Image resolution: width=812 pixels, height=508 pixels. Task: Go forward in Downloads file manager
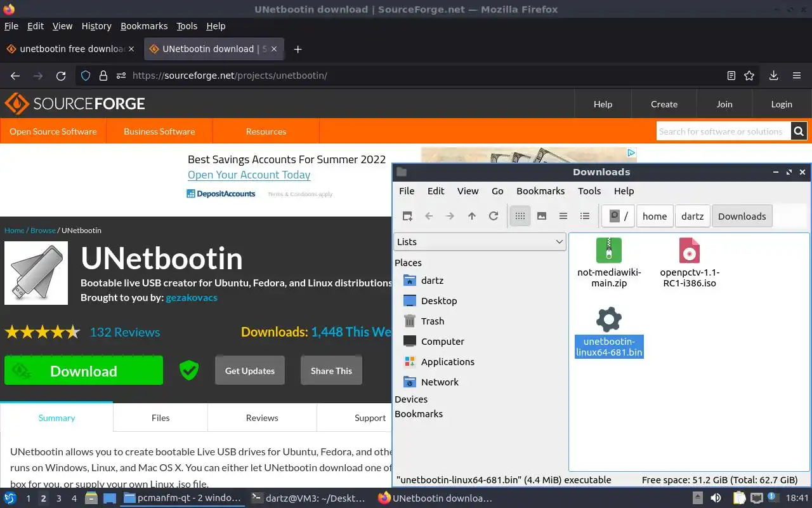450,216
